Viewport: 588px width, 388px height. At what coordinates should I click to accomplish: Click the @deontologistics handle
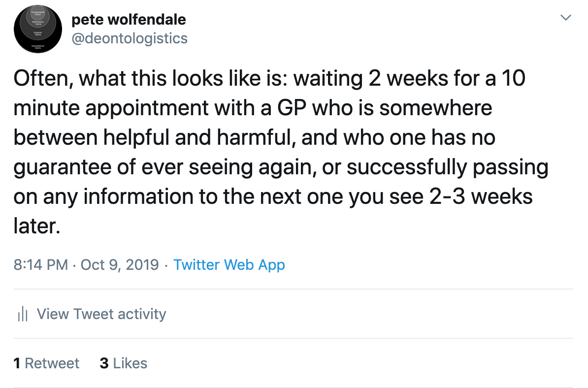tap(130, 38)
